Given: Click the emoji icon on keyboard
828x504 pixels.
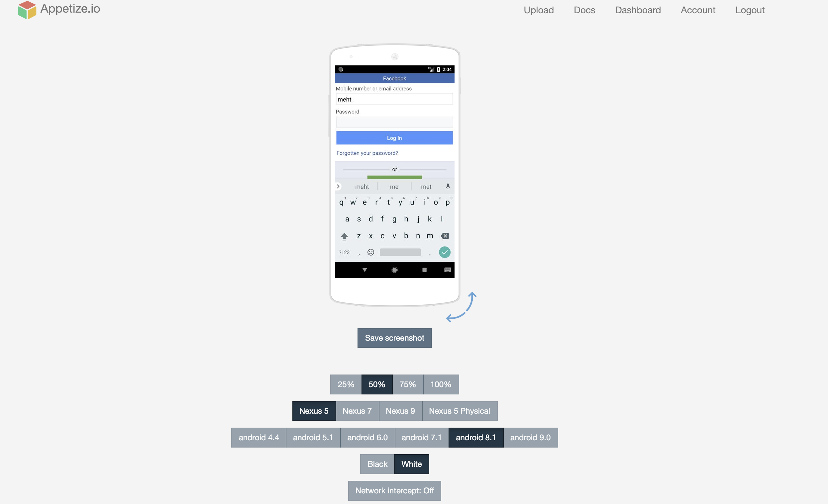Looking at the screenshot, I should tap(371, 252).
